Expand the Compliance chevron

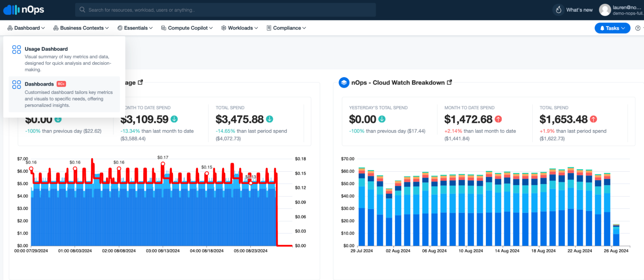coord(304,28)
